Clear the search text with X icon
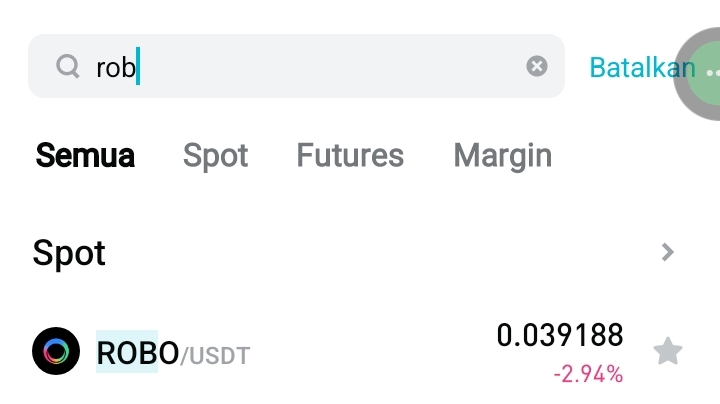This screenshot has height=404, width=720. [x=537, y=67]
